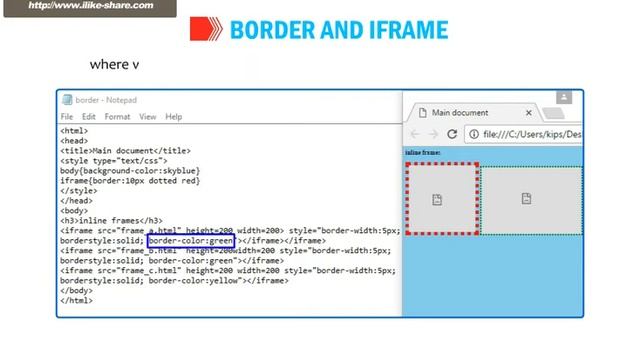The height and width of the screenshot is (360, 640).
Task: Reload the page in the browser
Action: click(452, 134)
